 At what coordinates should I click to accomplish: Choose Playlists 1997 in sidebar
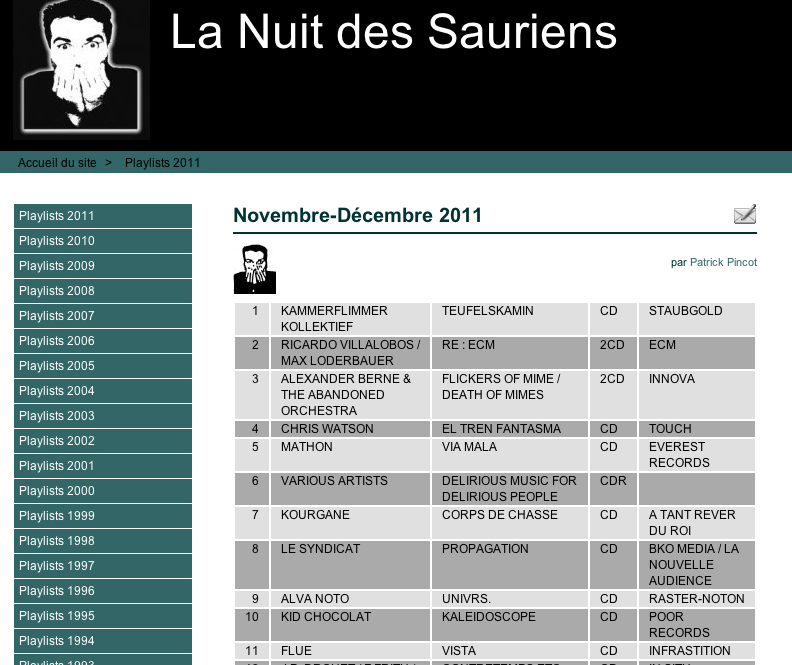click(103, 566)
